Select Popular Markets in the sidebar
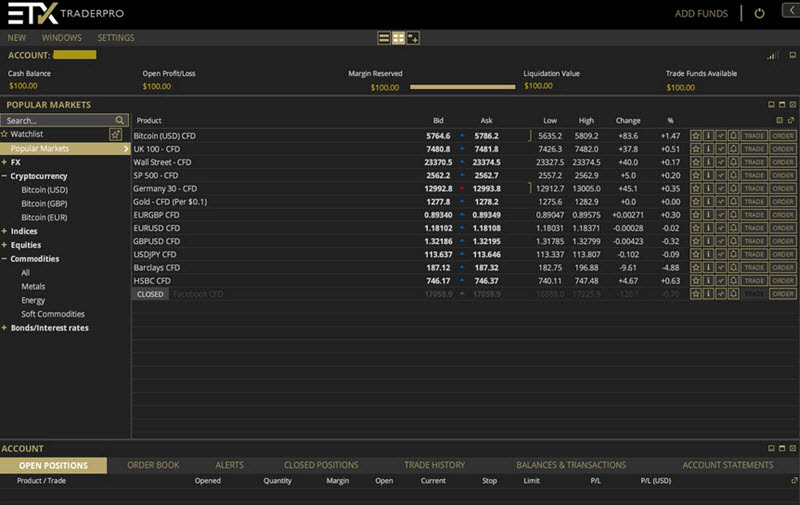The image size is (800, 505). [x=65, y=148]
